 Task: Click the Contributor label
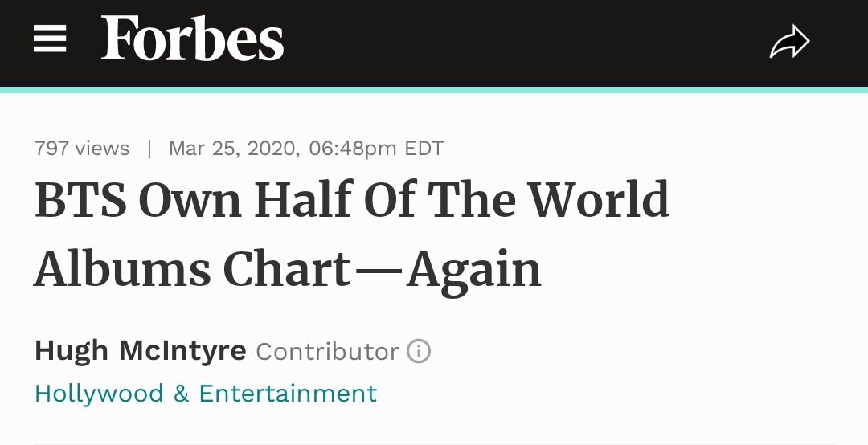tap(327, 352)
